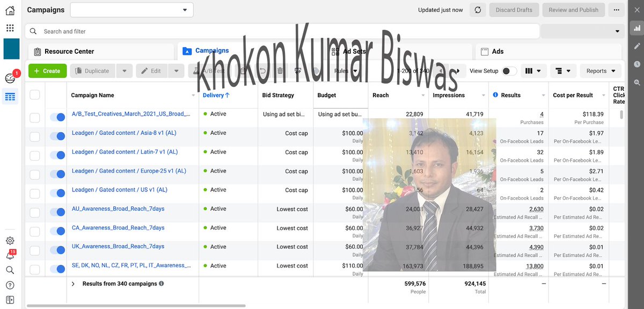The height and width of the screenshot is (309, 644).
Task: Toggle sidebar expand panel icon
Action: point(10,299)
